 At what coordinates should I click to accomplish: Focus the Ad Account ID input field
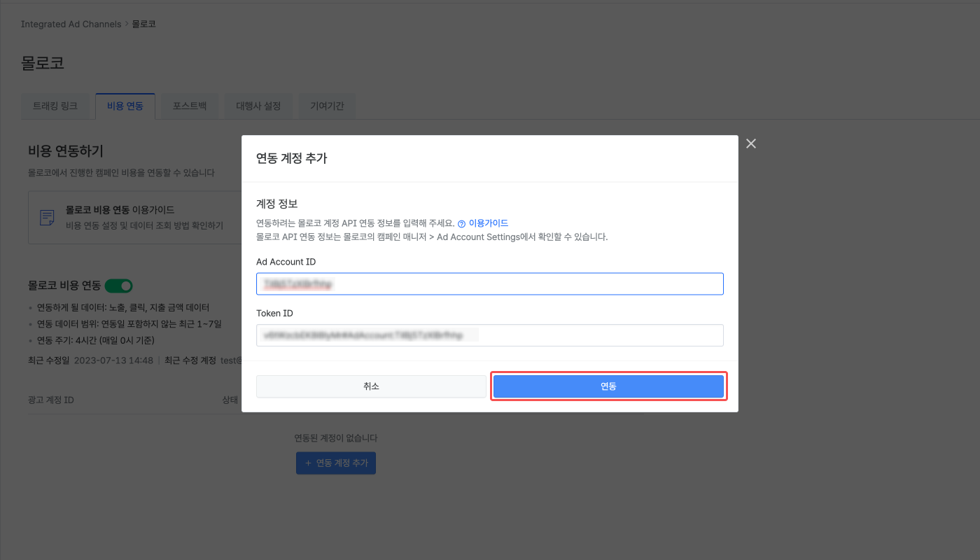click(489, 283)
